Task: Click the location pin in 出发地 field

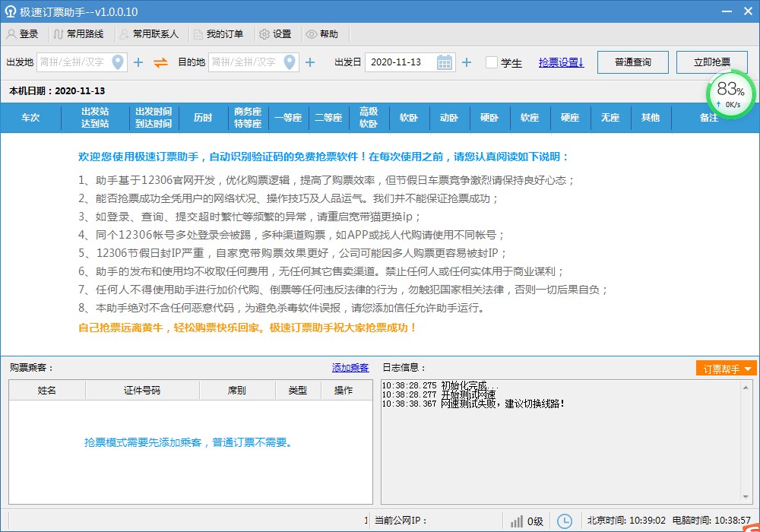Action: (119, 62)
